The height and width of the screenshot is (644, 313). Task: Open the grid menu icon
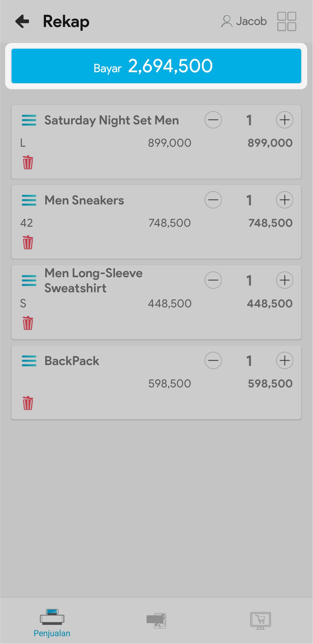pyautogui.click(x=286, y=21)
